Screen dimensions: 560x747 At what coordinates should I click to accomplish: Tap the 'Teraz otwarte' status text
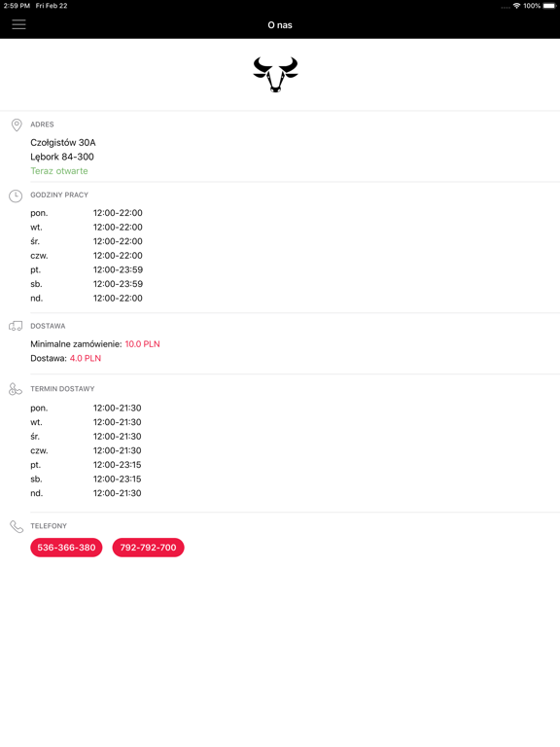(x=59, y=171)
